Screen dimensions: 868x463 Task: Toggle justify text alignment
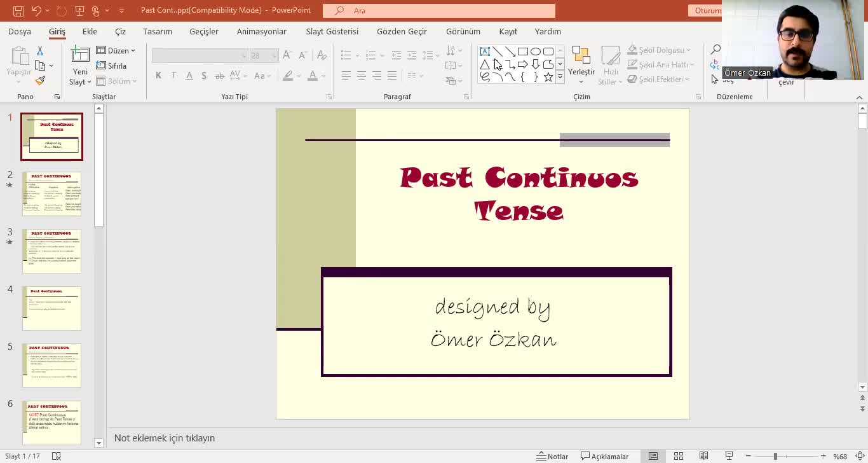coord(392,76)
